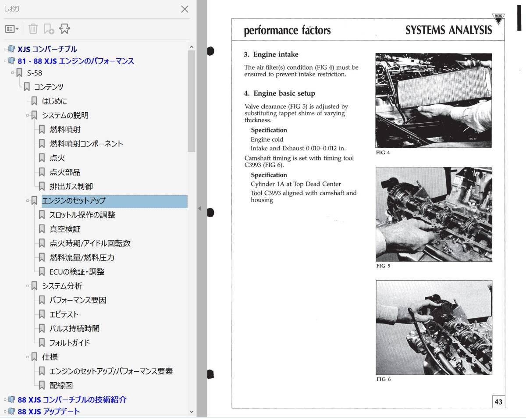The image size is (526, 420).
Task: Find the current bookmark using the toolbar icon
Action: (64, 29)
